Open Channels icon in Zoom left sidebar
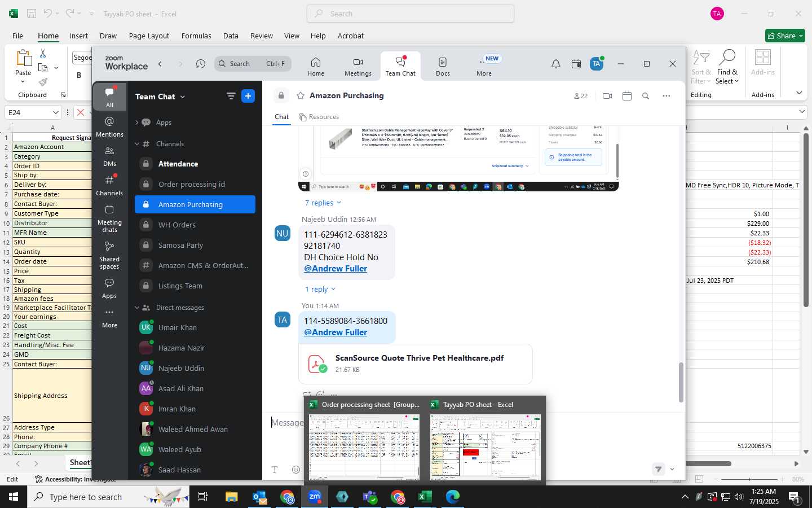 pos(109,185)
